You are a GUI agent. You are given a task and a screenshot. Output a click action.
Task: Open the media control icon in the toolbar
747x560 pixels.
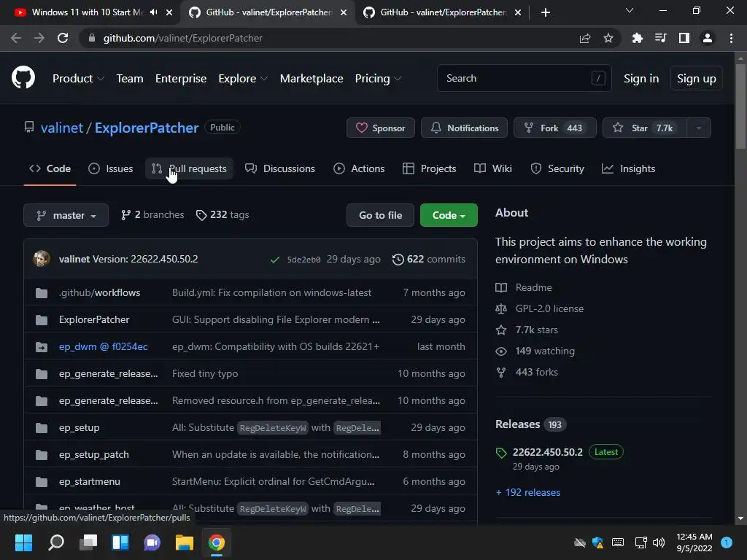pos(660,38)
